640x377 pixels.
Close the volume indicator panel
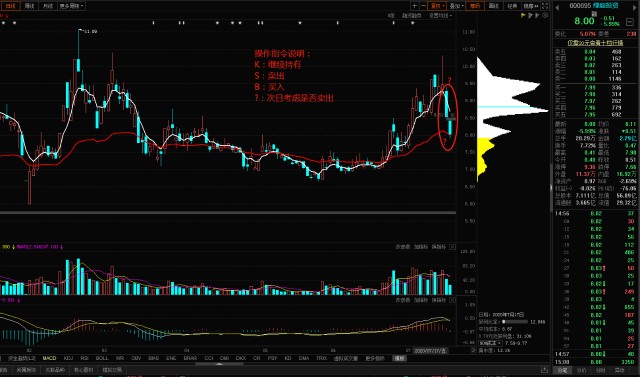(453, 247)
